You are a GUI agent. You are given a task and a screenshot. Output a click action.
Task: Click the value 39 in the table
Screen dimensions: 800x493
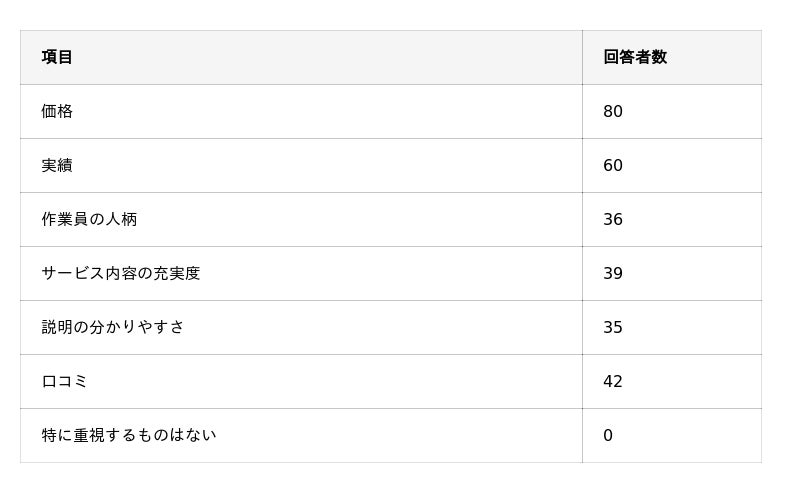point(613,273)
